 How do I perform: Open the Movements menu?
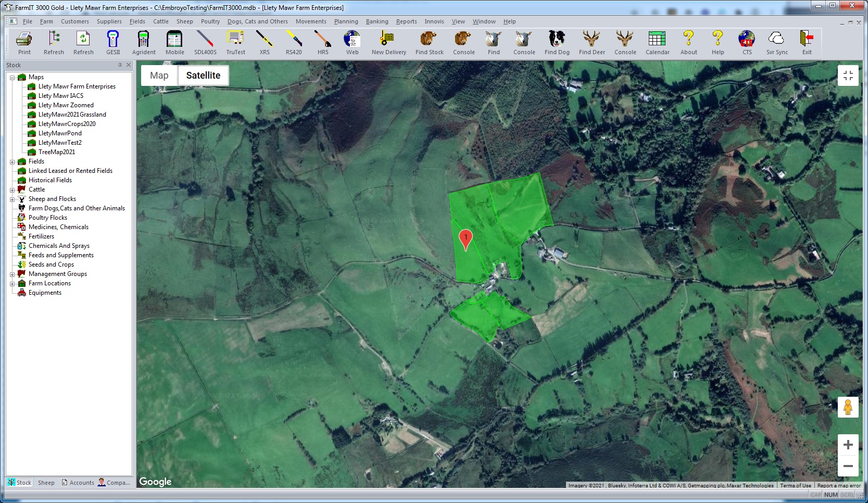coord(311,21)
